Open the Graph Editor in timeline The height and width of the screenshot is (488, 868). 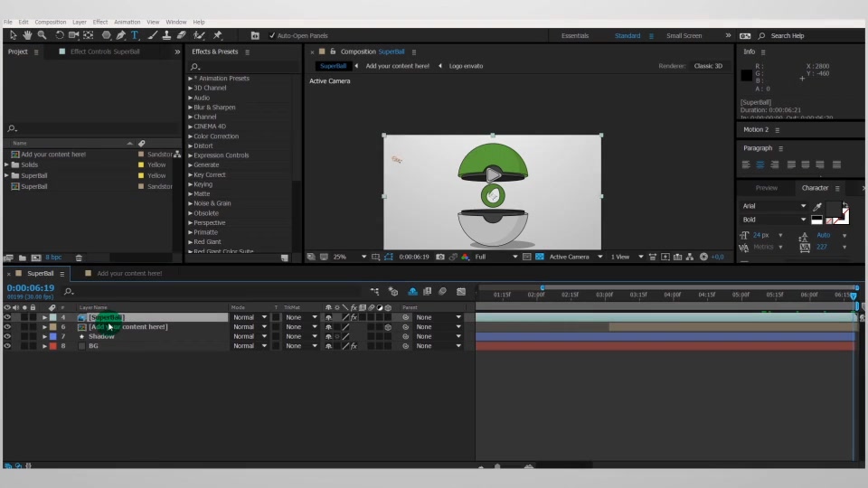460,292
